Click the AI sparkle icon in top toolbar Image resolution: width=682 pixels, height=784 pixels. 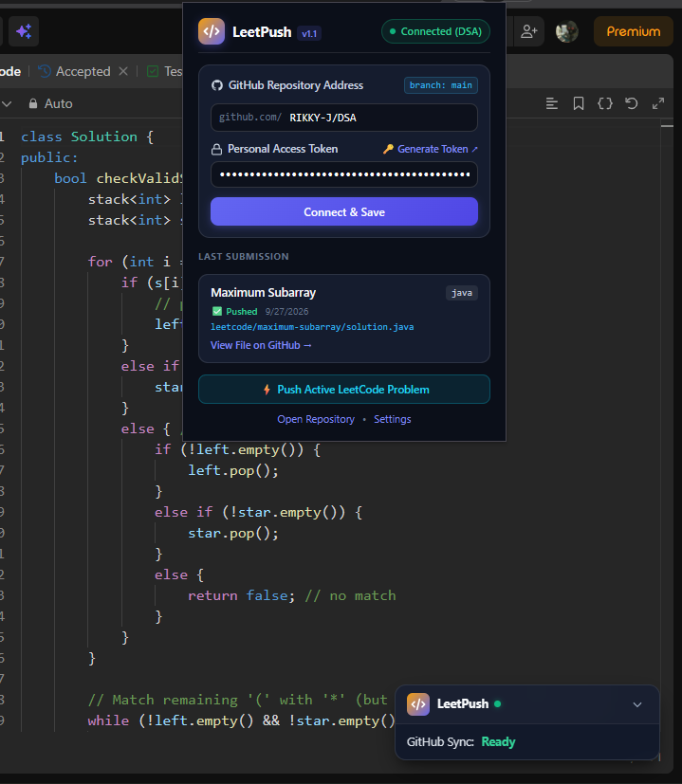click(24, 31)
